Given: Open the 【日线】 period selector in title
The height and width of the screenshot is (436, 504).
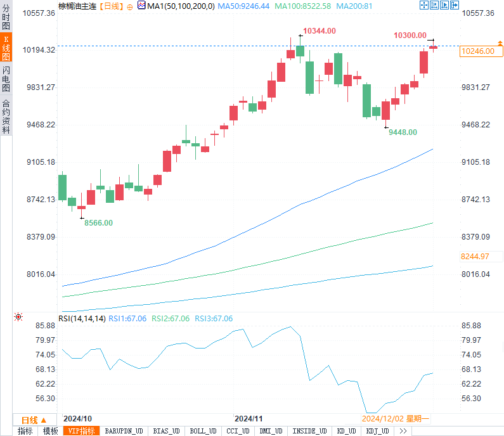Looking at the screenshot, I should 112,6.
